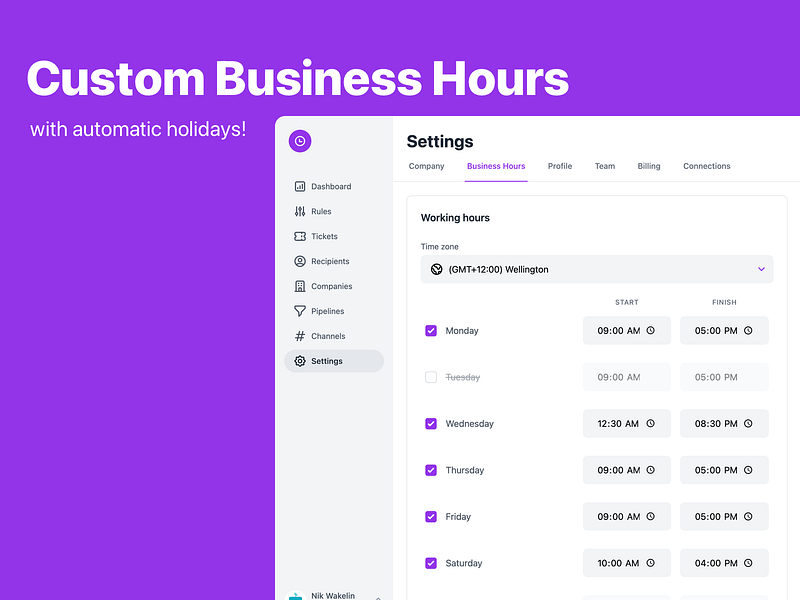Click clock icon in Friday start time
800x600 pixels.
pos(651,516)
